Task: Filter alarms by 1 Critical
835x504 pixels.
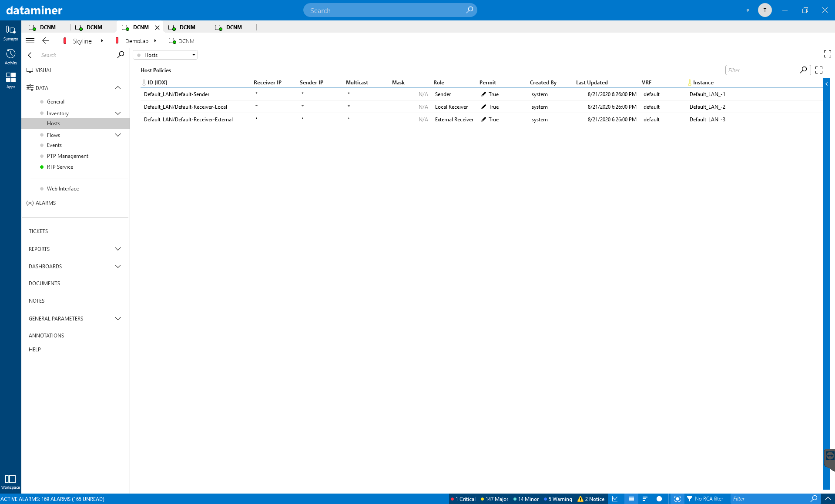Action: point(463,499)
